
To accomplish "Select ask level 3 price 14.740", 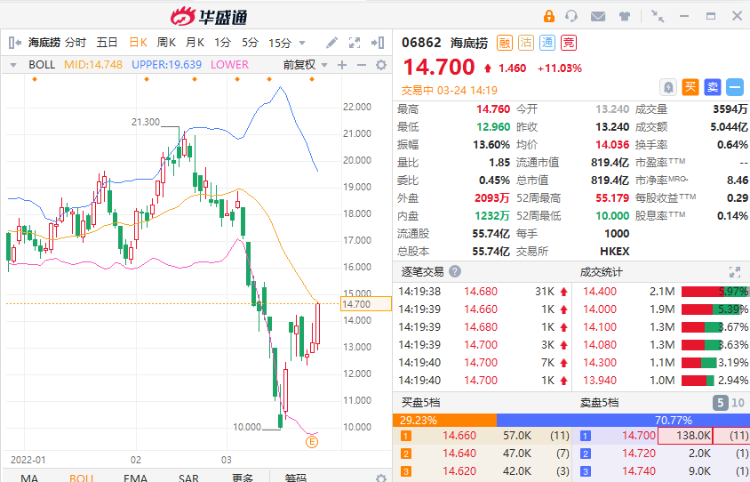I will 639,471.
